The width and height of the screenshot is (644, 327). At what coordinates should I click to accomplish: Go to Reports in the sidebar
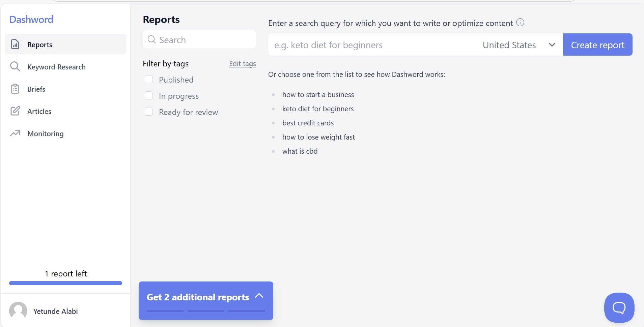65,44
